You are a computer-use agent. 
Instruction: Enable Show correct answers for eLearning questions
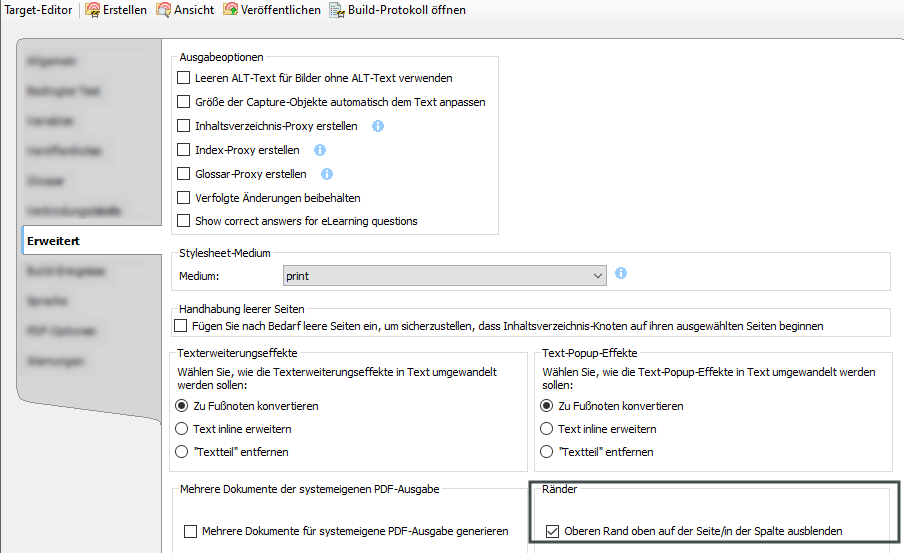(x=183, y=221)
